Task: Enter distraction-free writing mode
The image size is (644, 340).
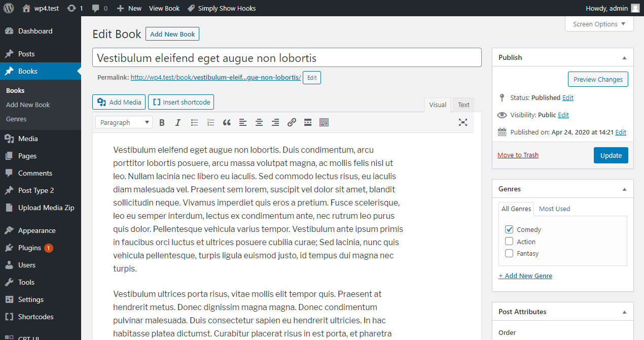Action: [x=462, y=122]
